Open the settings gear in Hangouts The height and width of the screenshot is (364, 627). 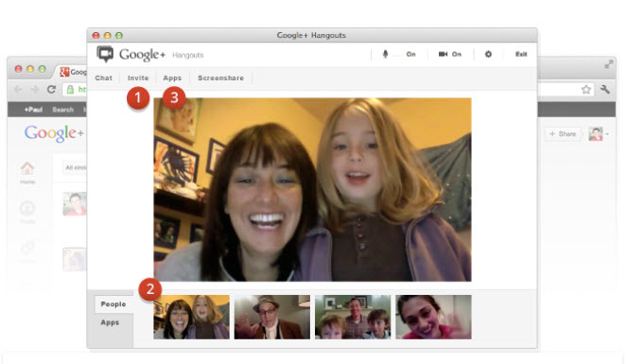488,54
